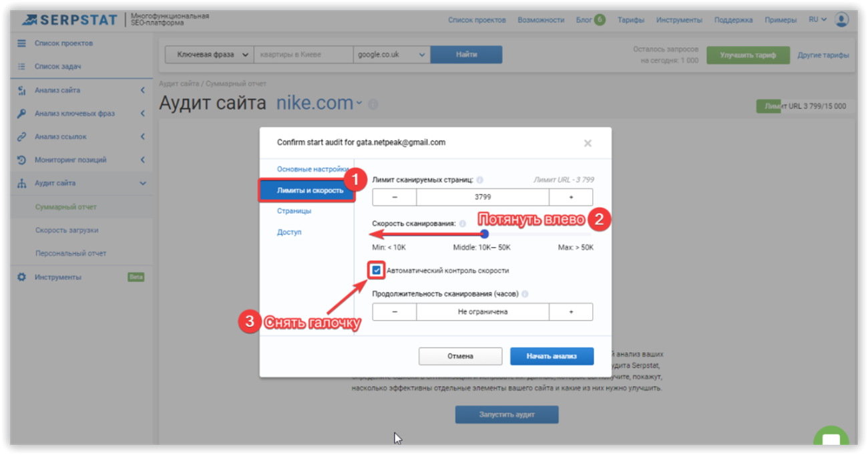
Task: Click the info icon next to nike.com
Action: pyautogui.click(x=373, y=104)
